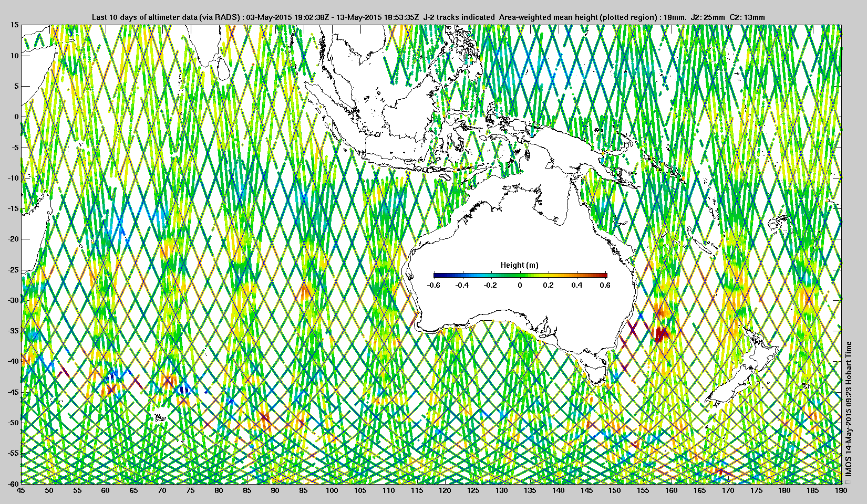Image resolution: width=867 pixels, height=504 pixels.
Task: Click the y-axis latitude label '-30'
Action: [13, 300]
